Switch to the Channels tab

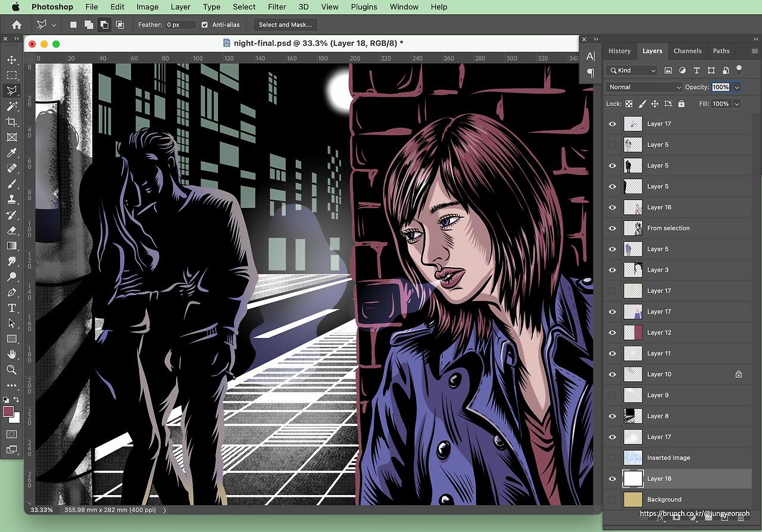[687, 51]
